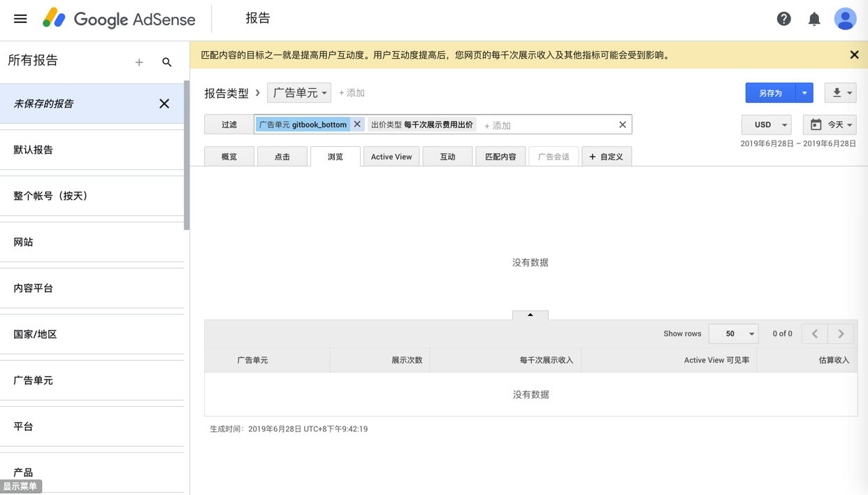Viewport: 868px width, 495px height.
Task: Open the USD currency dropdown
Action: tap(767, 124)
